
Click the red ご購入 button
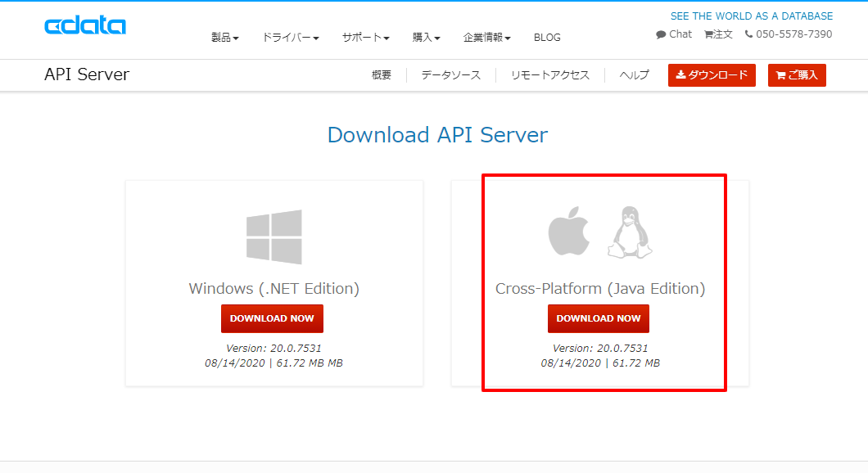(797, 75)
